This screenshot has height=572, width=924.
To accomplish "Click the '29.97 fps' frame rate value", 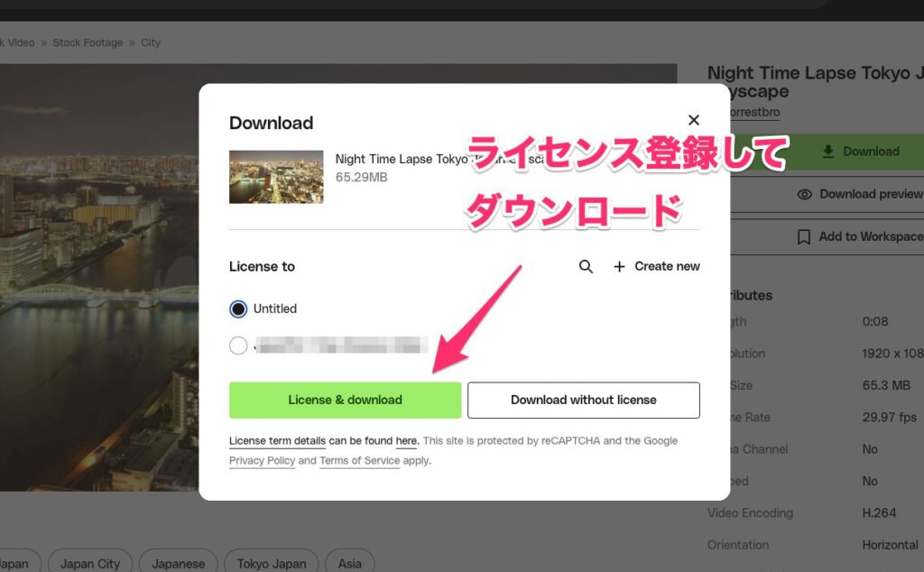I will [x=889, y=417].
